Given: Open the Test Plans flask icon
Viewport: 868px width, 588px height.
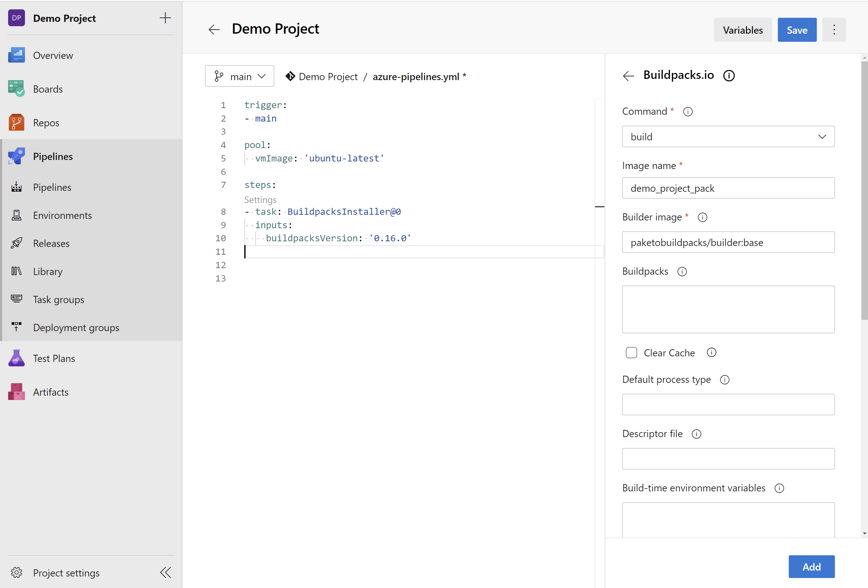Looking at the screenshot, I should coord(17,358).
